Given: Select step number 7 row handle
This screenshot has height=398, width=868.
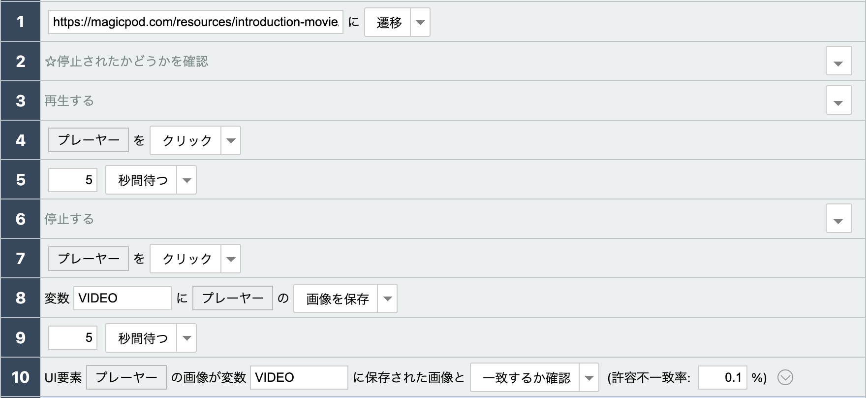Looking at the screenshot, I should (20, 258).
